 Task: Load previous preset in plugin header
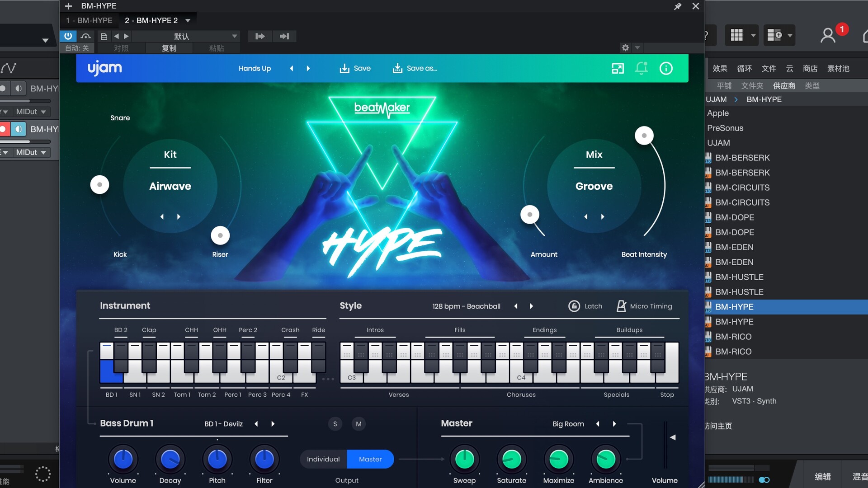[x=116, y=36]
